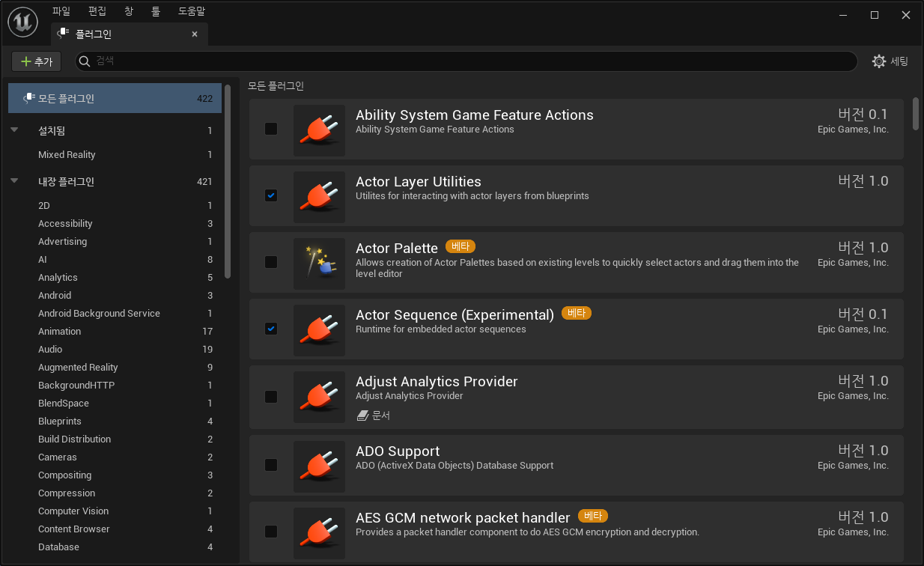
Task: Click the plugin list vertical scrollbar
Action: point(915,114)
